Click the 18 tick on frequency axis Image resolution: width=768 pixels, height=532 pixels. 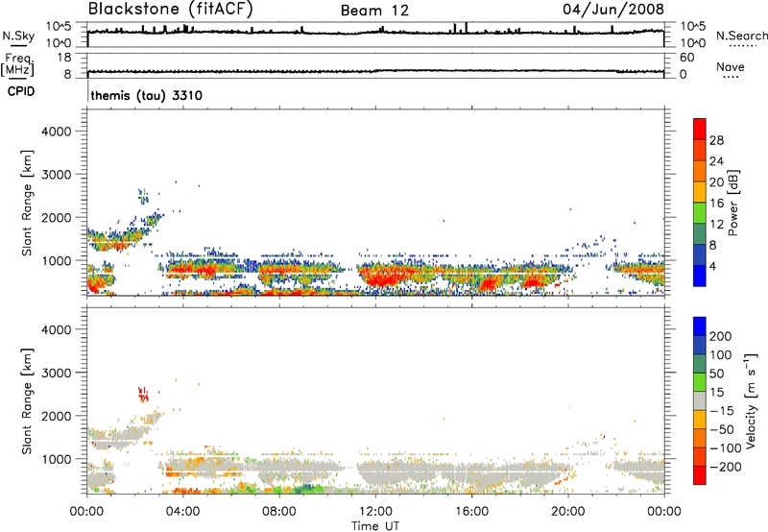64,58
